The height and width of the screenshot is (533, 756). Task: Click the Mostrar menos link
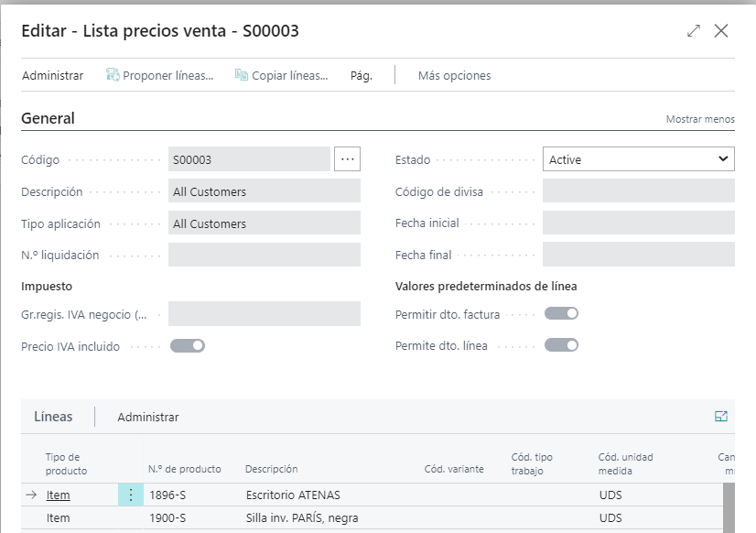[x=700, y=120]
